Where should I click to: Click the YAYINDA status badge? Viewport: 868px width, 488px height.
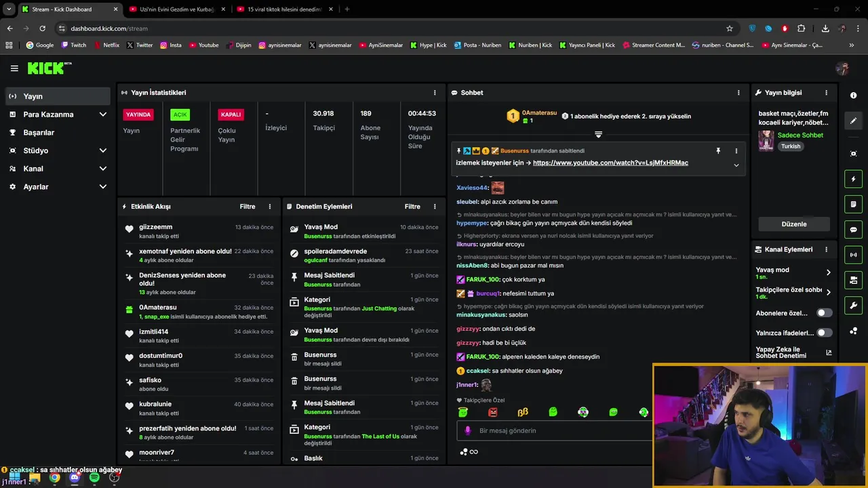point(138,115)
